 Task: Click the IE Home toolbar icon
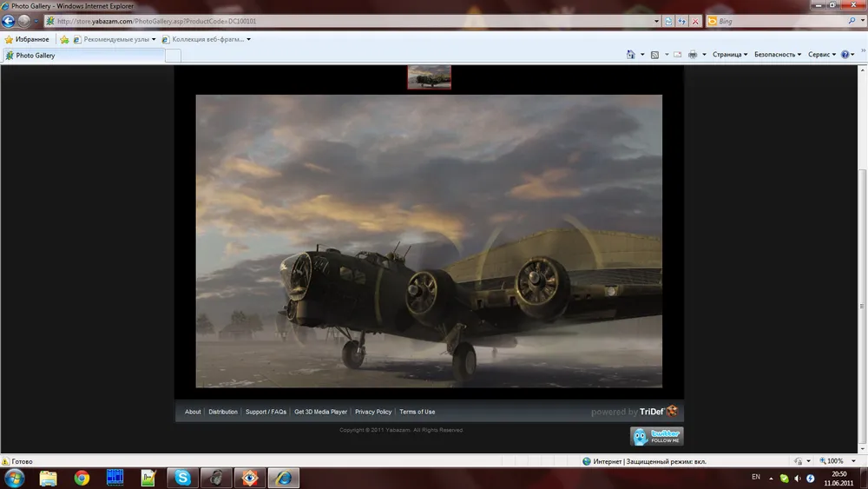(x=631, y=55)
